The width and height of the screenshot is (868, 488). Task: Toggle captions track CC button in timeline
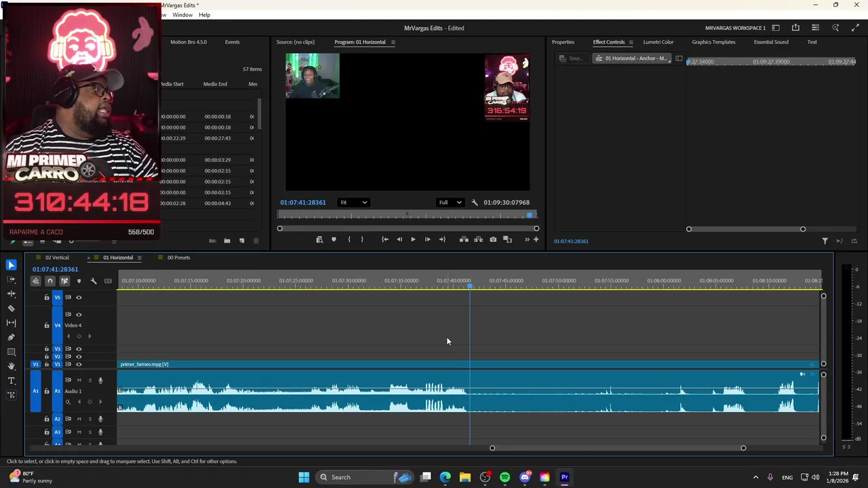(108, 281)
